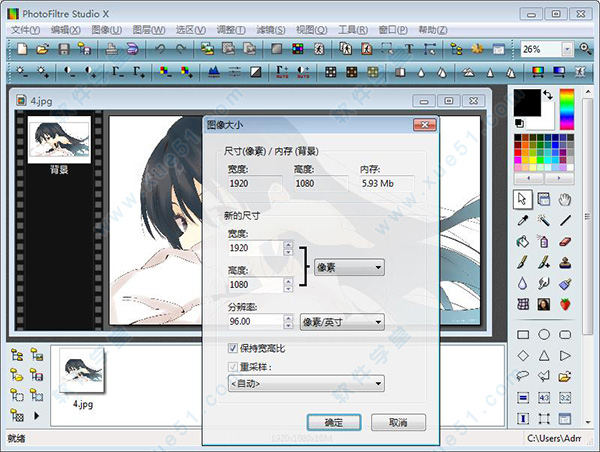600x452 pixels.
Task: Click the Open file folder icon
Action: [x=43, y=49]
